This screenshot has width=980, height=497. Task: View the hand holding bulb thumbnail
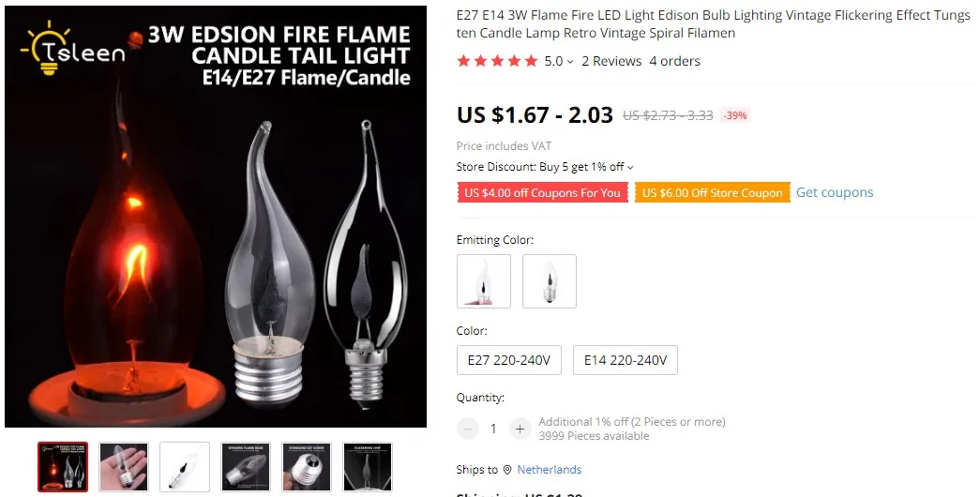[x=124, y=466]
